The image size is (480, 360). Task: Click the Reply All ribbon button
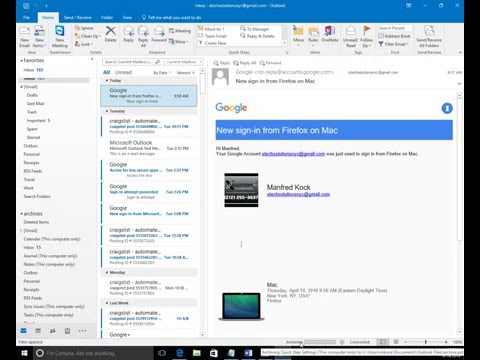click(143, 36)
